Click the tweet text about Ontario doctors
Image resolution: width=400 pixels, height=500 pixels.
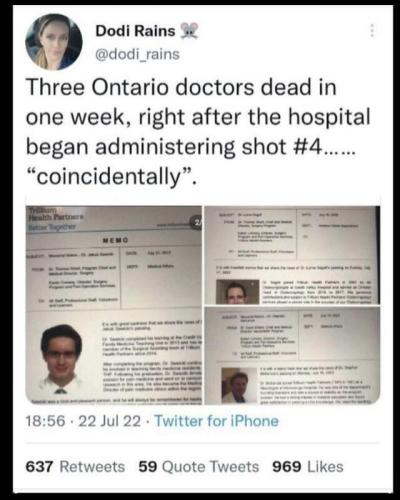pyautogui.click(x=198, y=131)
